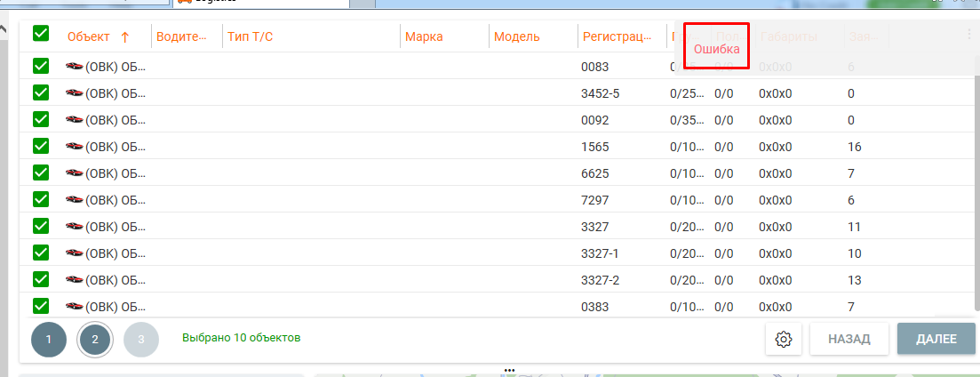Viewport: 980px width, 377px height.
Task: Click the car icon in row 3327-2
Action: click(x=74, y=280)
